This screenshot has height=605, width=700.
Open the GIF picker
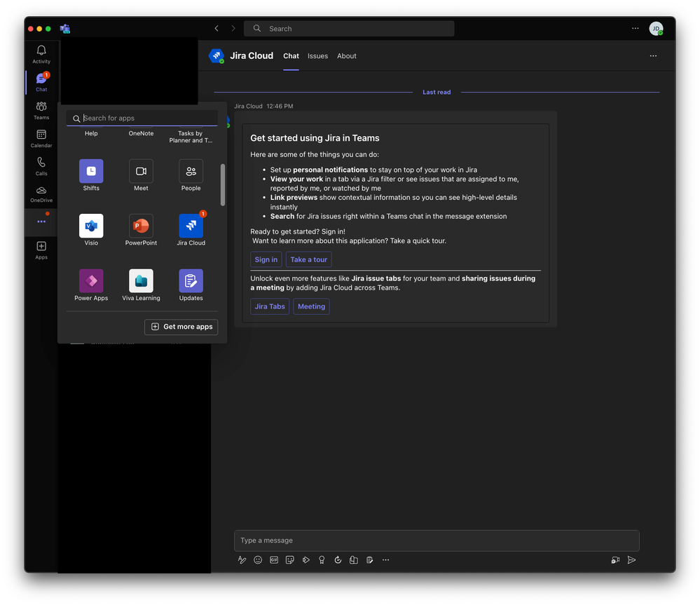point(274,560)
